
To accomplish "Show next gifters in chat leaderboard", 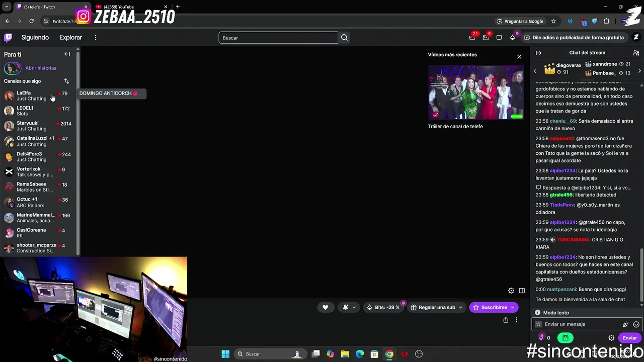I will click(639, 71).
